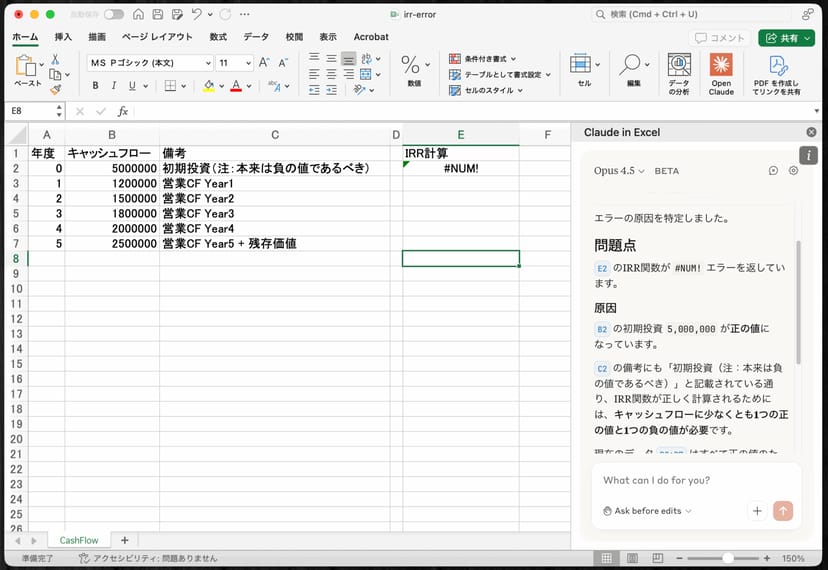Open the Claude add-in from ribbon
The height and width of the screenshot is (570, 828).
[x=721, y=72]
